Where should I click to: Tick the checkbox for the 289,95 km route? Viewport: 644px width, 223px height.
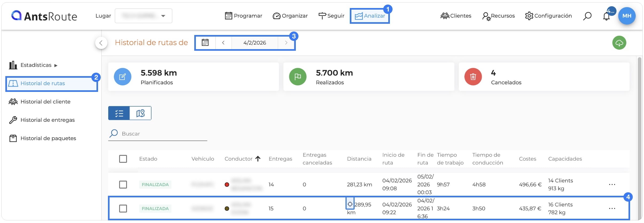click(x=123, y=209)
